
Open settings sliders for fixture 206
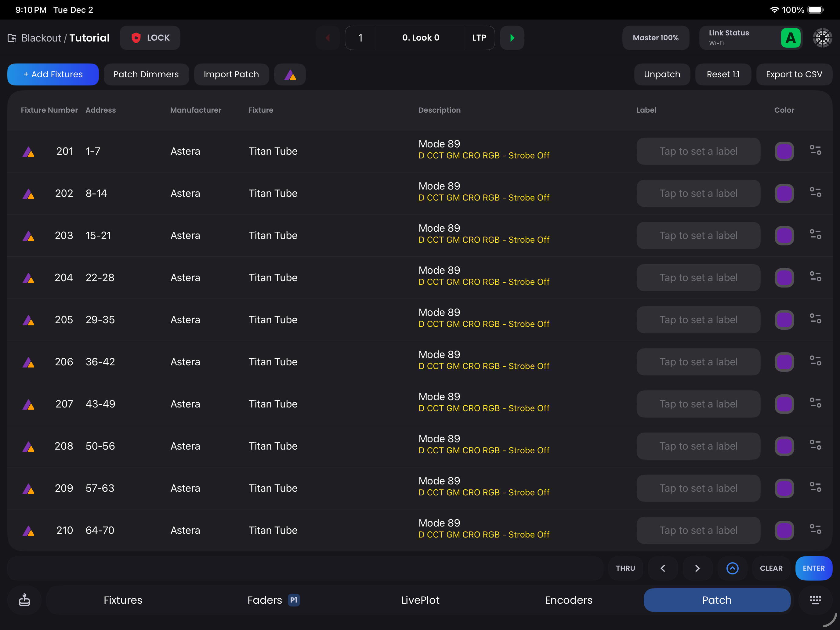815,361
